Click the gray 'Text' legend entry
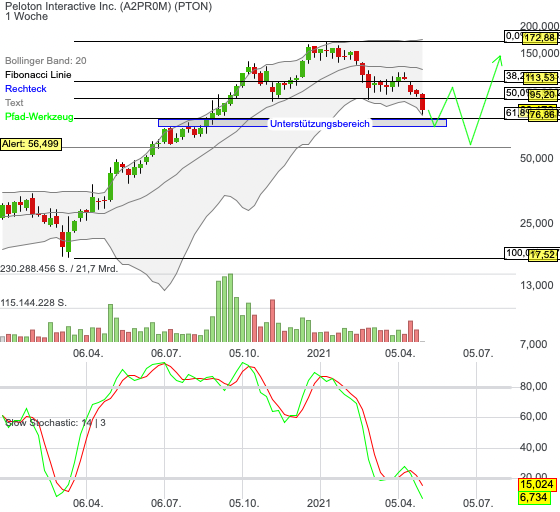Viewport: 560px width, 512px height. [x=14, y=102]
